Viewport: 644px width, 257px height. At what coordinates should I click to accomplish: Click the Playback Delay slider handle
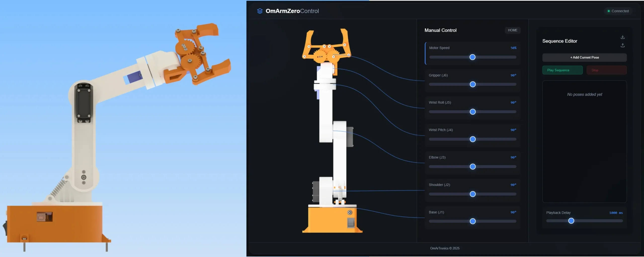(572, 221)
